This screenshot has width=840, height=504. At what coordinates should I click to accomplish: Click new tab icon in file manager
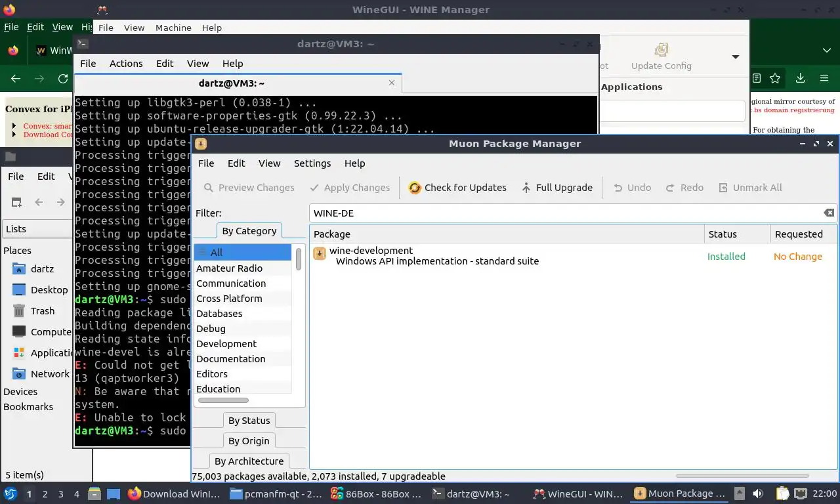tap(16, 202)
